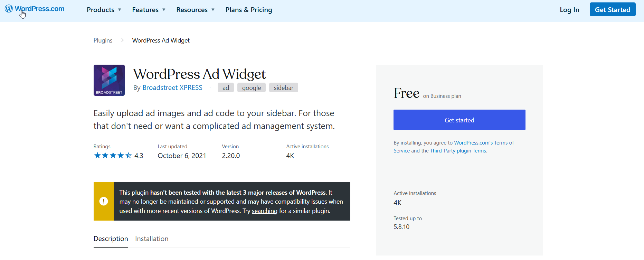Follow the 'searching' link in warning
Image resolution: width=644 pixels, height=260 pixels.
(x=265, y=211)
